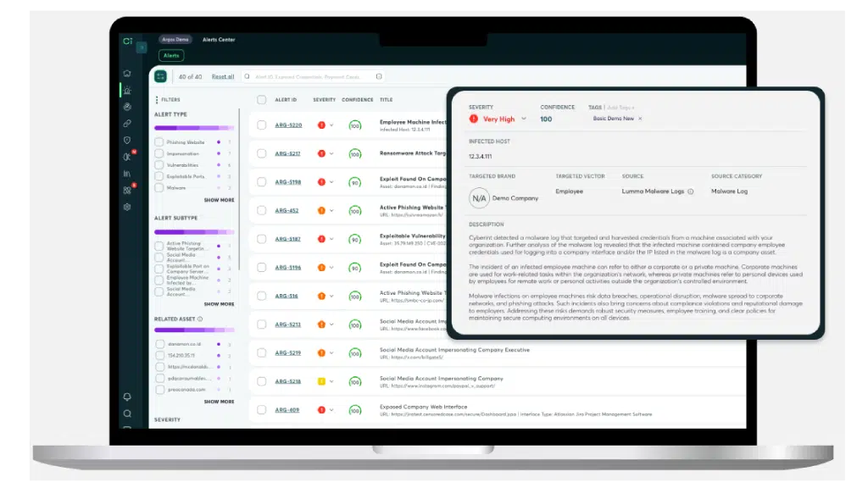Viewport: 868px width, 488px height.
Task: Select the Argos Demo breadcrumb
Action: click(x=175, y=40)
